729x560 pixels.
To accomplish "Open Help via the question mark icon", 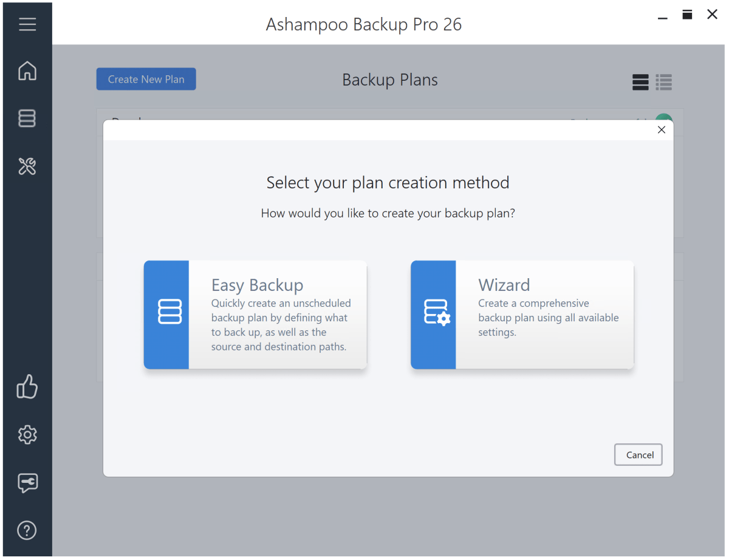I will [27, 530].
